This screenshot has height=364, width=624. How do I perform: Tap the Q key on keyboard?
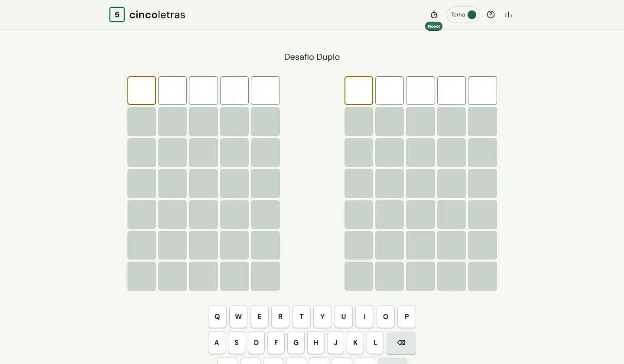point(217,317)
